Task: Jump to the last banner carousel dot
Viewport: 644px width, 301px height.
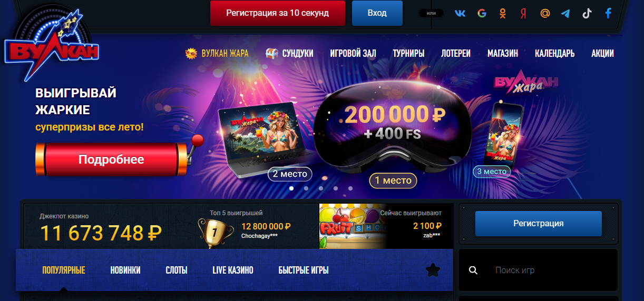Action: pyautogui.click(x=350, y=188)
